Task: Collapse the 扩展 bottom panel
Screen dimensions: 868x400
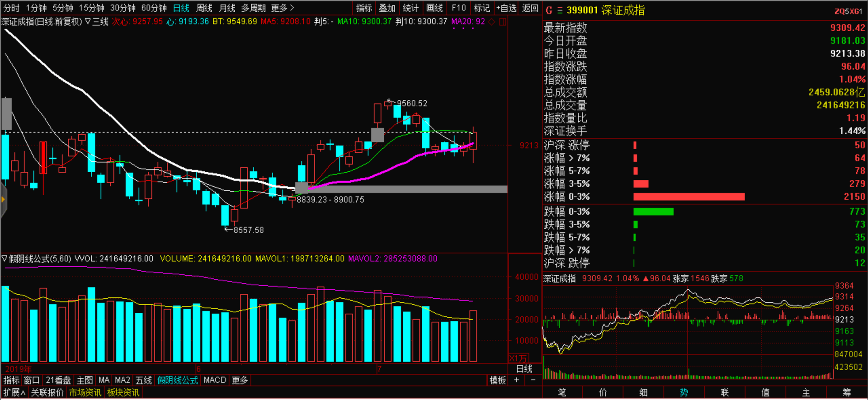Action: tap(14, 393)
